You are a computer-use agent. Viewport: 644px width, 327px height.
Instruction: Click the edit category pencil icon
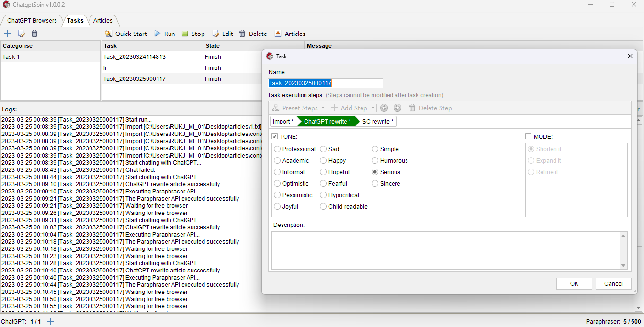[21, 34]
